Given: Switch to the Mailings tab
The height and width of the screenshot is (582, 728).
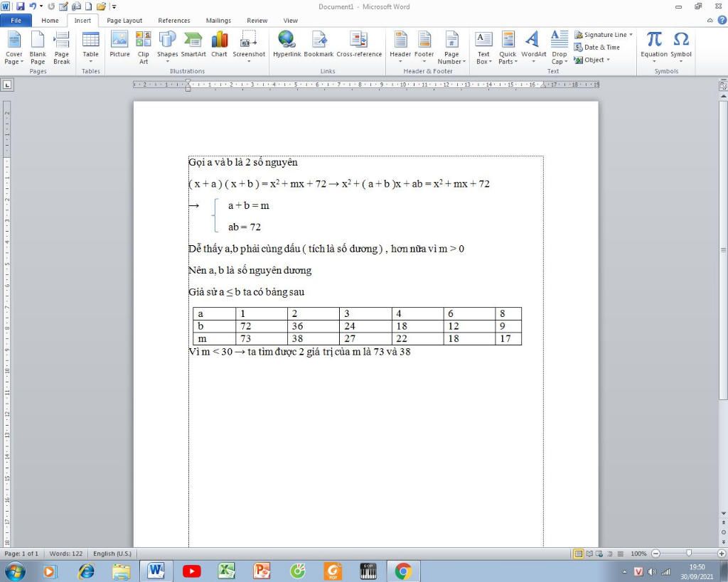Looking at the screenshot, I should [x=218, y=21].
